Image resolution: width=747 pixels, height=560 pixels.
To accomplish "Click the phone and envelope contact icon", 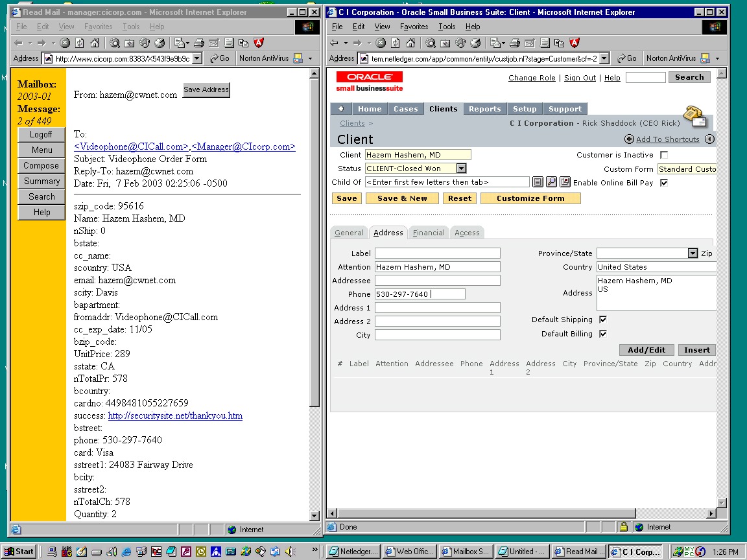I will click(x=695, y=117).
